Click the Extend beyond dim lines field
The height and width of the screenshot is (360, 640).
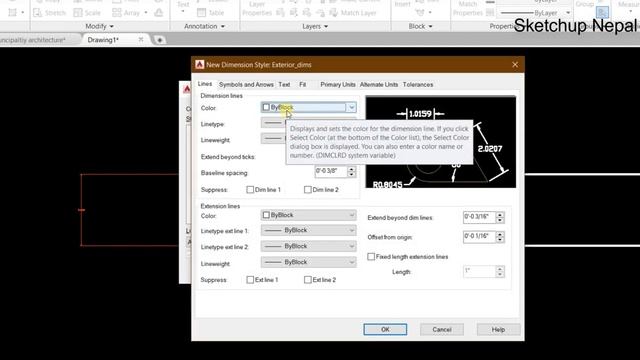[479, 217]
